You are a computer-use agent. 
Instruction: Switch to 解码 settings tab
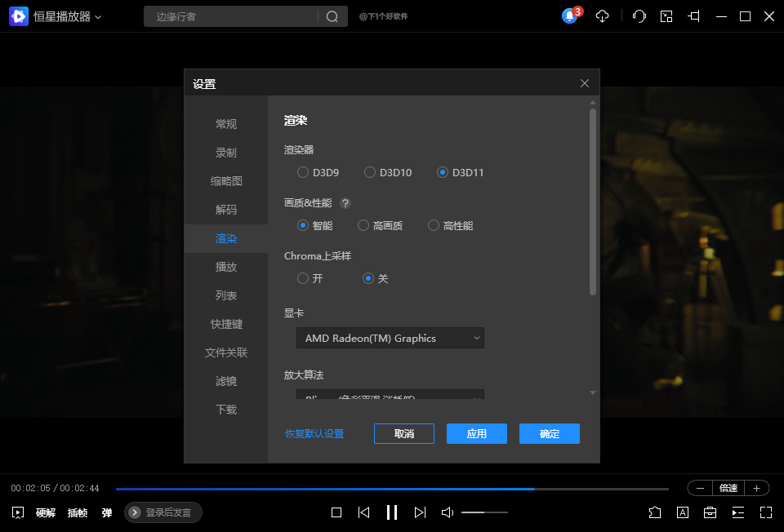[x=226, y=210]
